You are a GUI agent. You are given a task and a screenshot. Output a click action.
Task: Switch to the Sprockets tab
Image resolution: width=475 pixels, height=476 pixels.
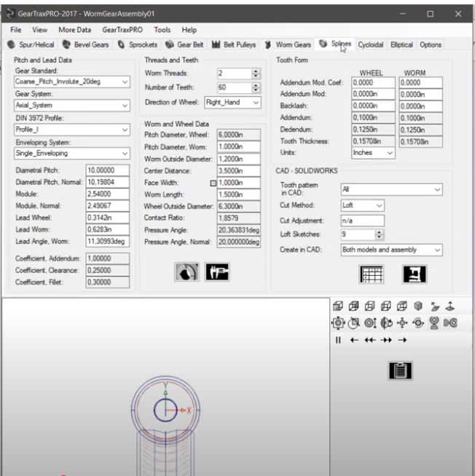138,44
